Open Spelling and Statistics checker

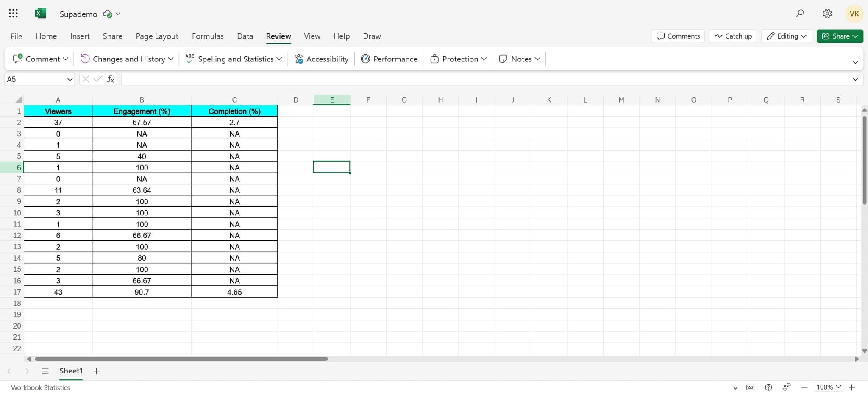[x=233, y=59]
